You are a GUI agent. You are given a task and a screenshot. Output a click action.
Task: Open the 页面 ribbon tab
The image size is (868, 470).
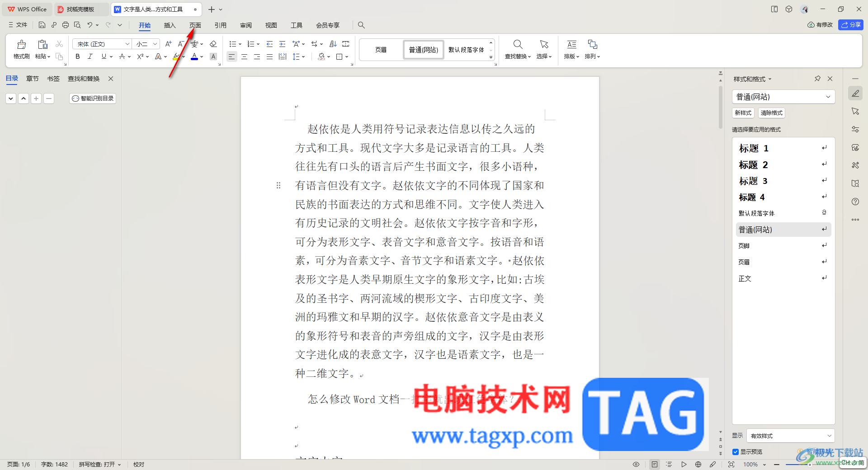tap(195, 25)
